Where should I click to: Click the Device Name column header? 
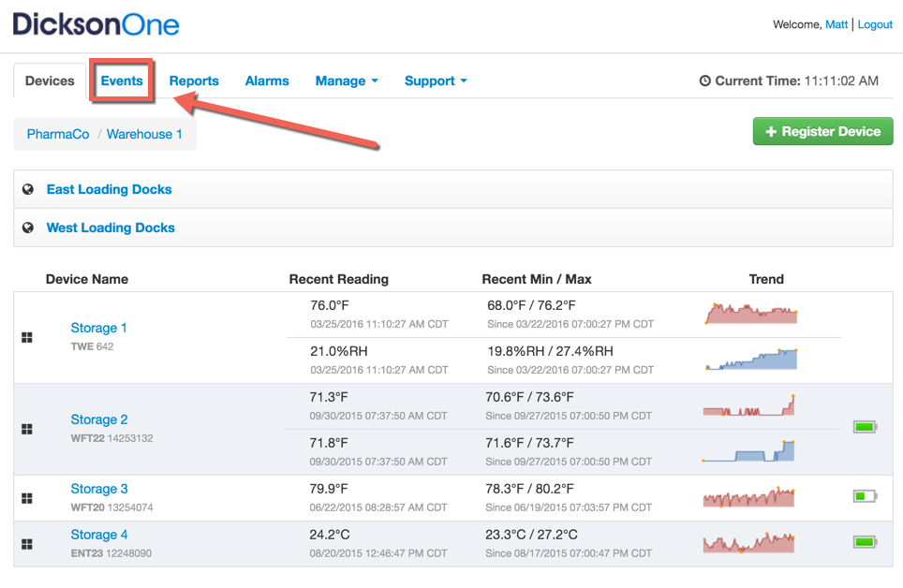[87, 279]
